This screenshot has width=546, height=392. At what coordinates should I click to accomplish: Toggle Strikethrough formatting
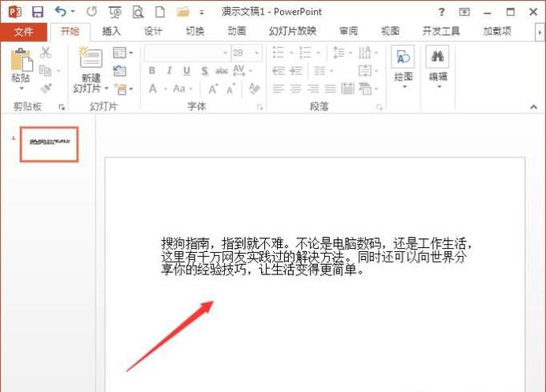(x=222, y=71)
